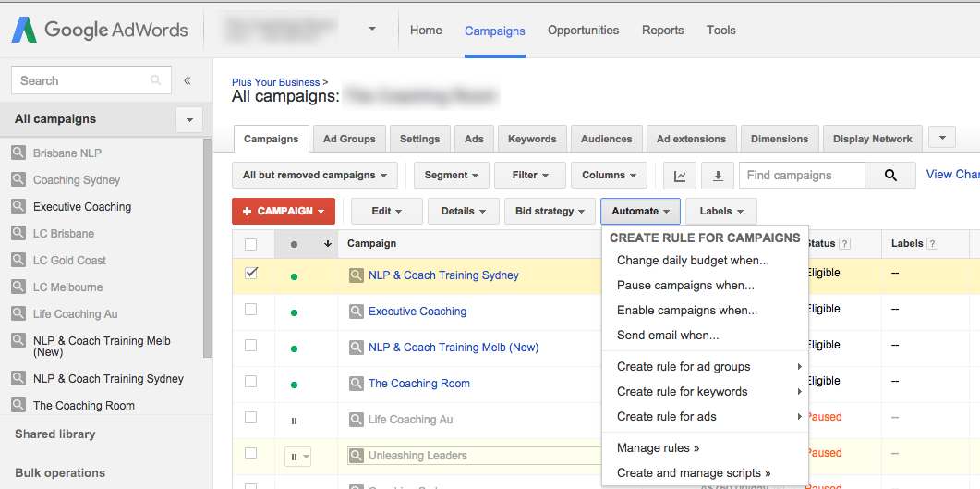Screen dimensions: 980x489
Task: Click the Labels column help question mark
Action: 933,244
